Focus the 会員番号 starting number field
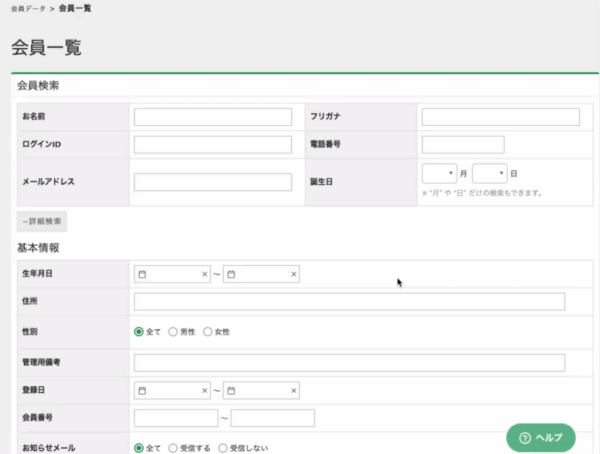The width and height of the screenshot is (600, 454). (176, 418)
